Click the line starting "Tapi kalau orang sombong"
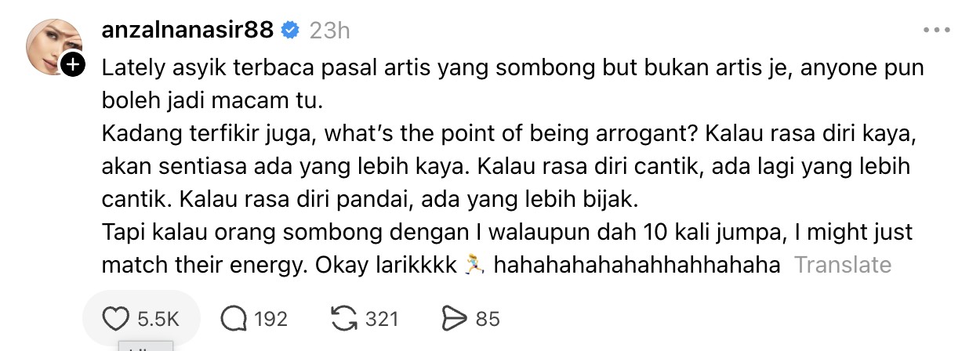Screen dimensions: 980x351 click(507, 233)
